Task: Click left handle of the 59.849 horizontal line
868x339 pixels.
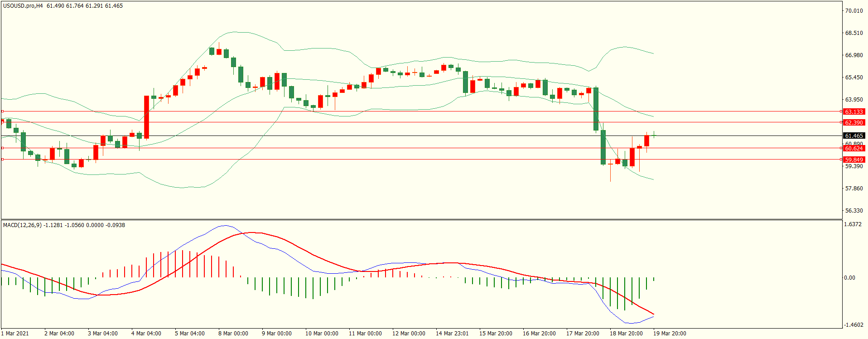Action: tap(2, 159)
